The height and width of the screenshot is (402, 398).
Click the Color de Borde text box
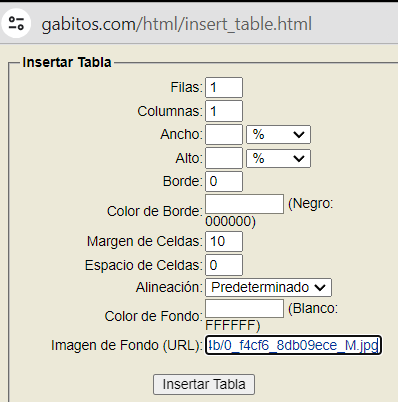[x=244, y=204]
